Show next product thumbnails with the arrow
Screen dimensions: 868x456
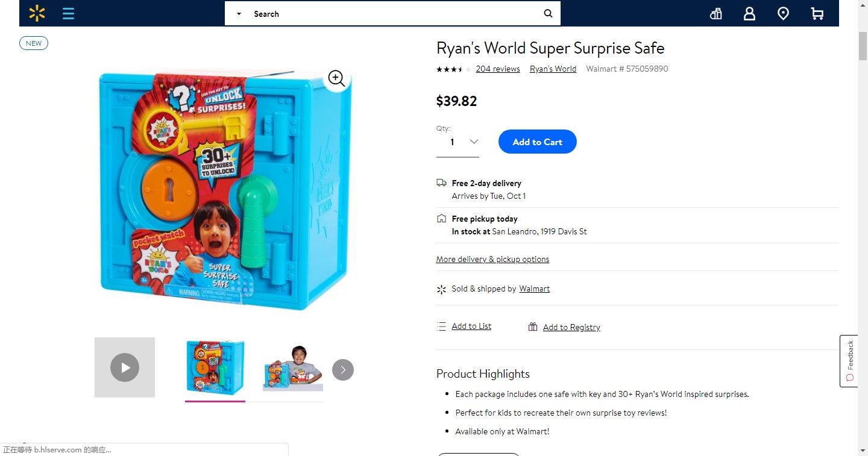coord(343,370)
